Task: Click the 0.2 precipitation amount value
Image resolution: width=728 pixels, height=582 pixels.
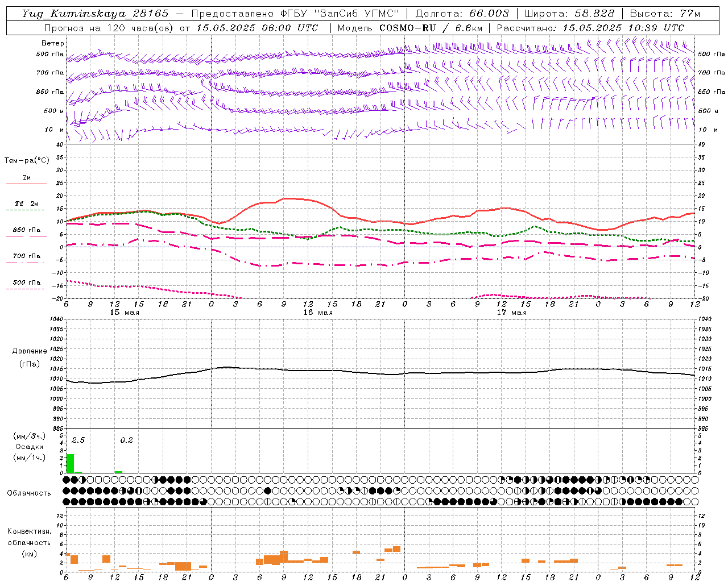Action: pyautogui.click(x=126, y=440)
